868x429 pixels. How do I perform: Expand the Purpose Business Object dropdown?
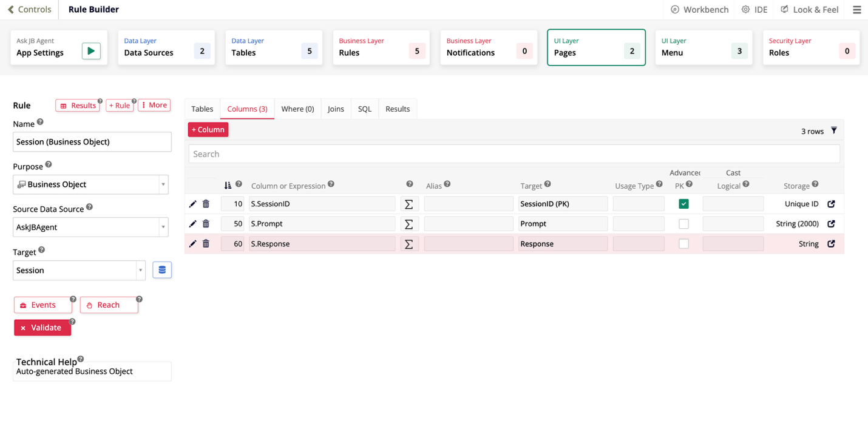pos(163,184)
